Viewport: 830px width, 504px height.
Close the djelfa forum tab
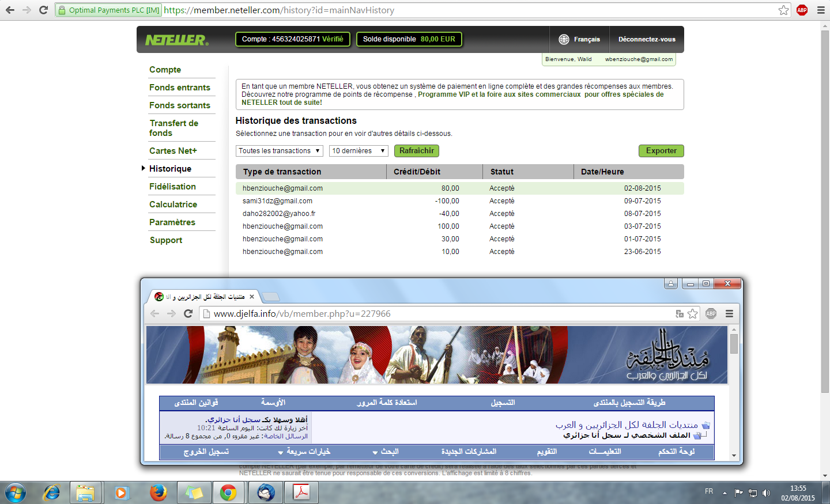[251, 297]
